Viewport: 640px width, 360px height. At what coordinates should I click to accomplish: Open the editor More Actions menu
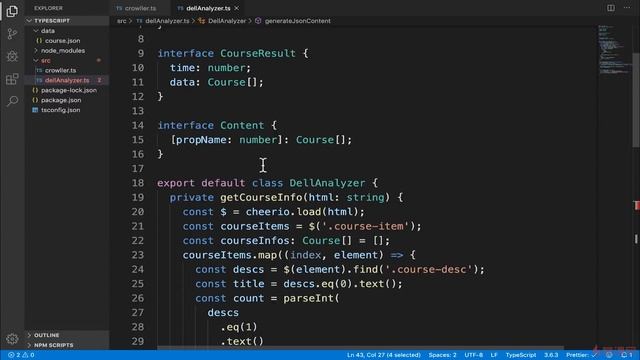(627, 8)
